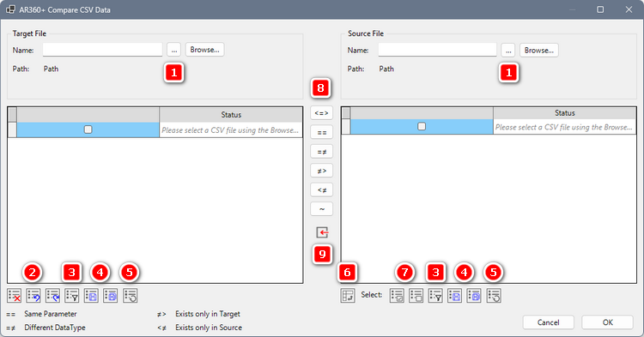Click the deselect all icon under Source table
Image resolution: width=644 pixels, height=337 pixels.
tap(416, 296)
